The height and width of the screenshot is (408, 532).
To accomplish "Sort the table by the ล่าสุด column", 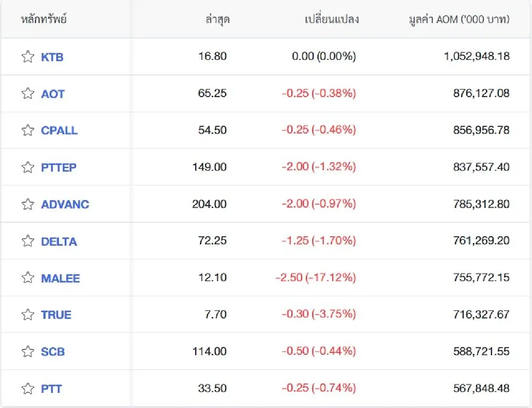I will [x=216, y=20].
